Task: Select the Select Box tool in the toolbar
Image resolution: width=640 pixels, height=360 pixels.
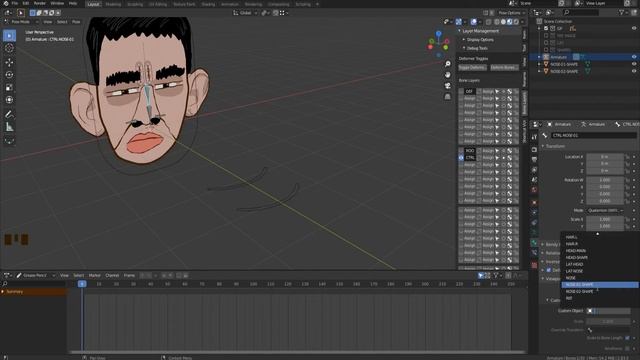Action: pyautogui.click(x=9, y=36)
